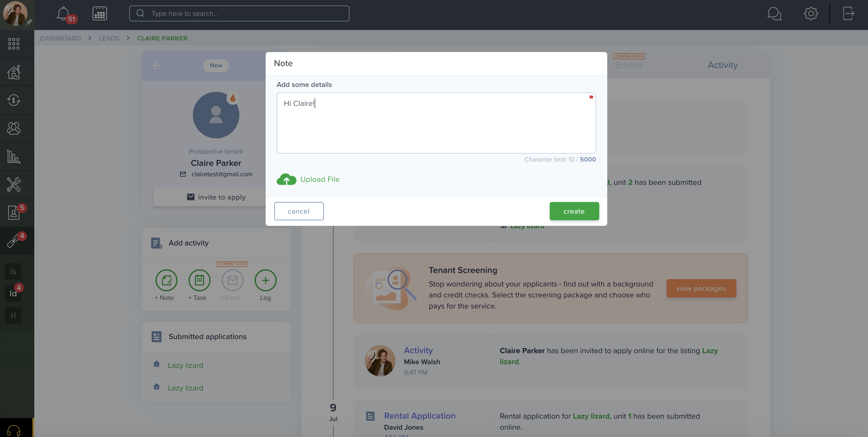868x437 pixels.
Task: Open the contacts people icon in sidebar
Action: tap(14, 128)
